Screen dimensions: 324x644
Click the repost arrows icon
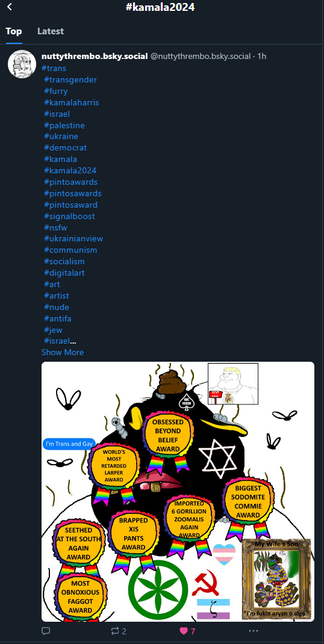pyautogui.click(x=115, y=631)
